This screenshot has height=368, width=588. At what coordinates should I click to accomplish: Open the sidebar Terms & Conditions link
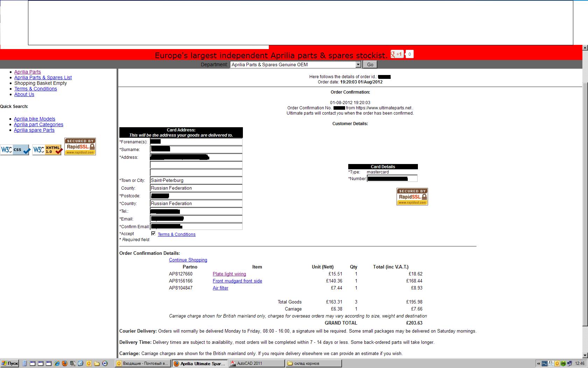pyautogui.click(x=36, y=89)
